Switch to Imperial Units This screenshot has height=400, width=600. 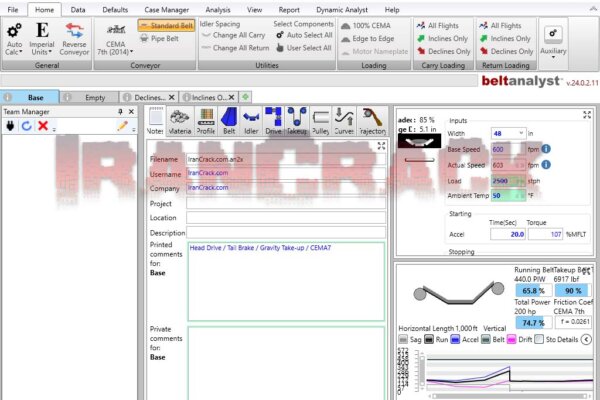click(42, 39)
